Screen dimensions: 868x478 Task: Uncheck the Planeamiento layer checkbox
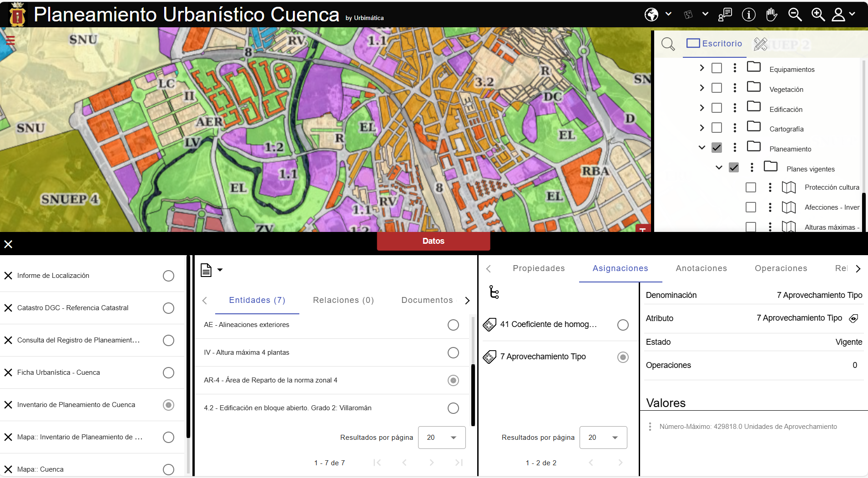717,147
